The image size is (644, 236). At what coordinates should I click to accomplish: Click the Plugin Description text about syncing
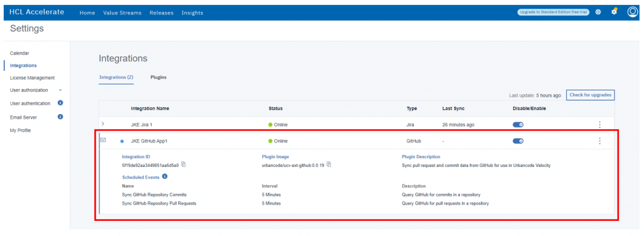click(x=475, y=165)
